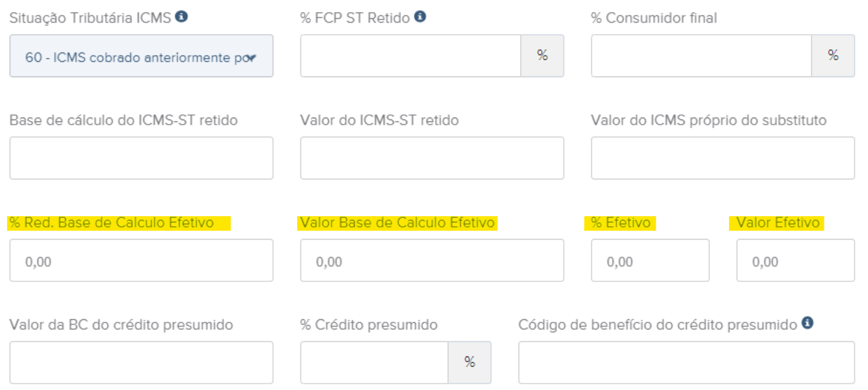The image size is (868, 390).
Task: Click the % FCP ST Retido input field
Action: click(410, 56)
